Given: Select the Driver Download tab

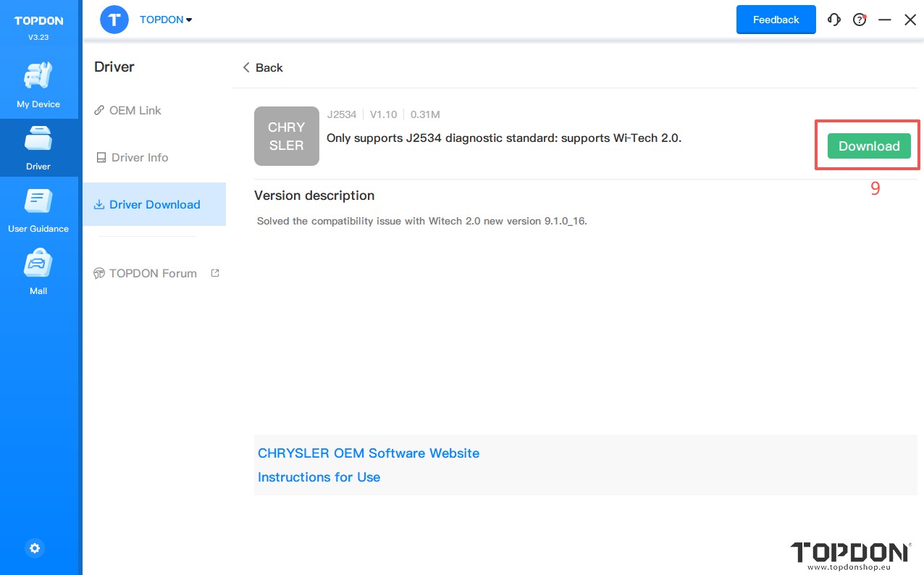Looking at the screenshot, I should pos(154,204).
